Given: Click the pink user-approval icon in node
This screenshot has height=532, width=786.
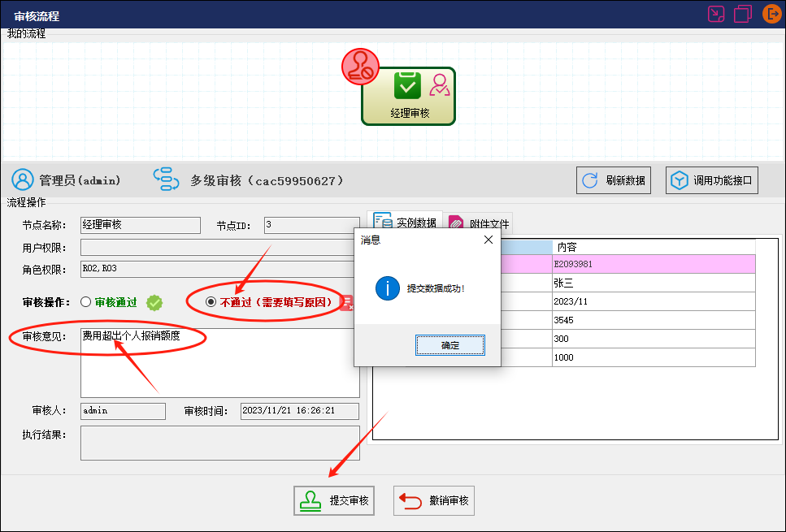Looking at the screenshot, I should pos(440,85).
